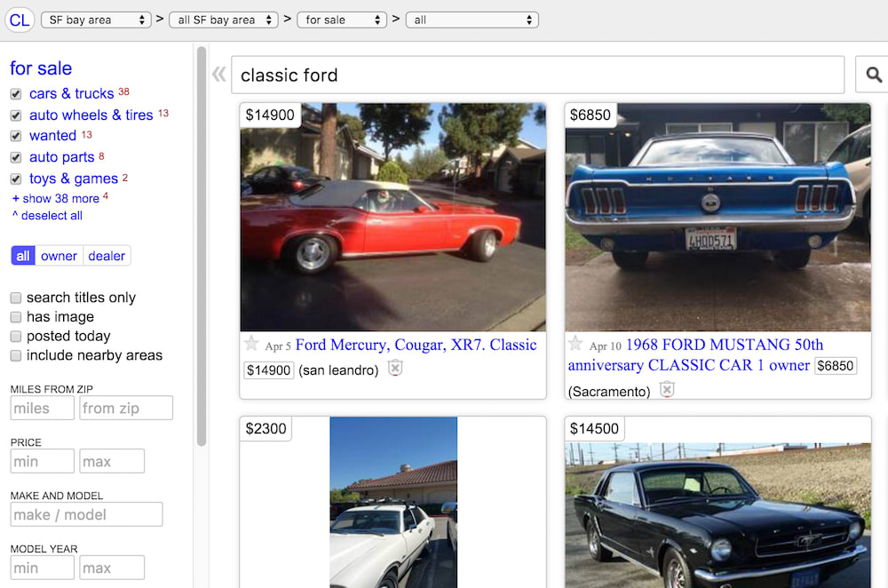The height and width of the screenshot is (588, 888).
Task: Select the owner seller tab
Action: (x=59, y=256)
